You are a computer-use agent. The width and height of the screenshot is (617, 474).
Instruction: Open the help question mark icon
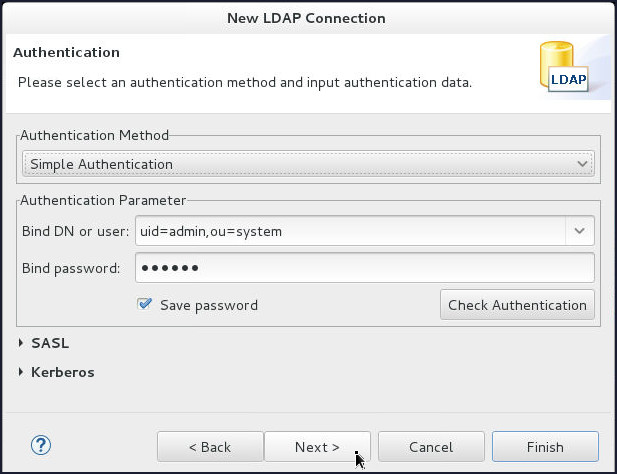tap(41, 446)
